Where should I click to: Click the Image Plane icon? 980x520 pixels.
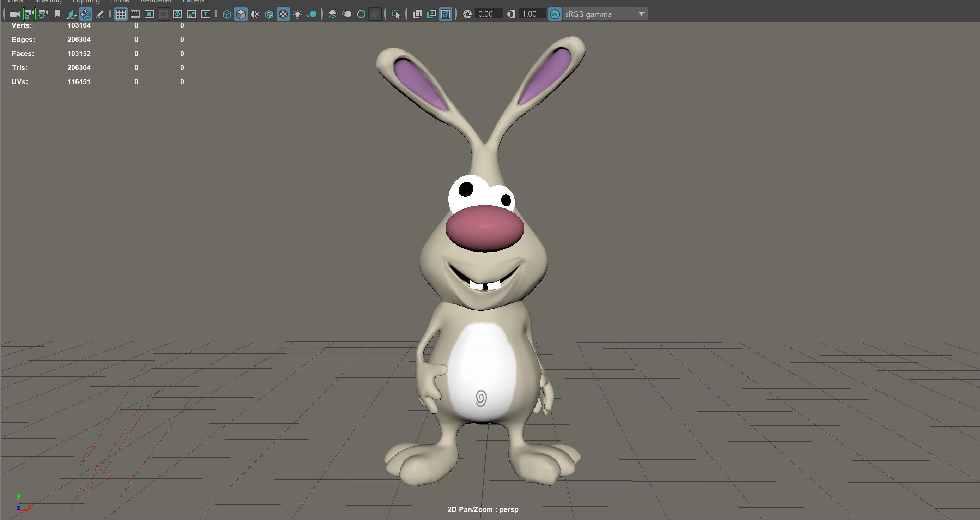click(72, 14)
